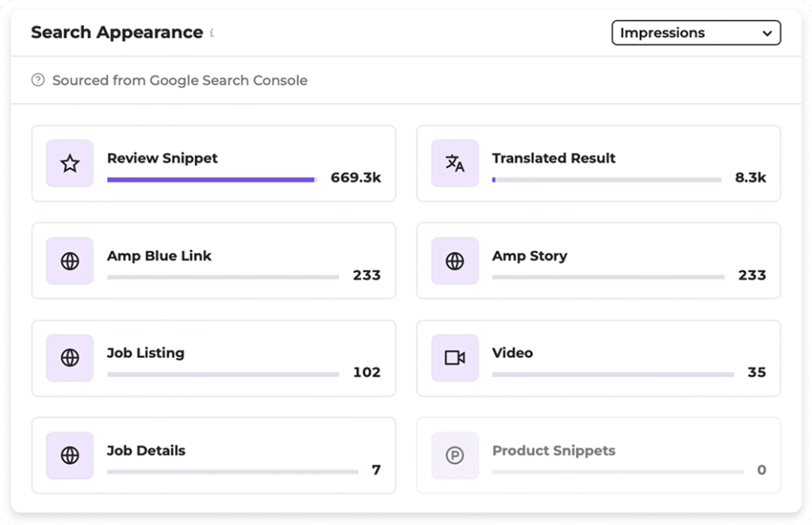Viewport: 812px width, 525px height.
Task: Click the Translated Result label
Action: pyautogui.click(x=553, y=158)
